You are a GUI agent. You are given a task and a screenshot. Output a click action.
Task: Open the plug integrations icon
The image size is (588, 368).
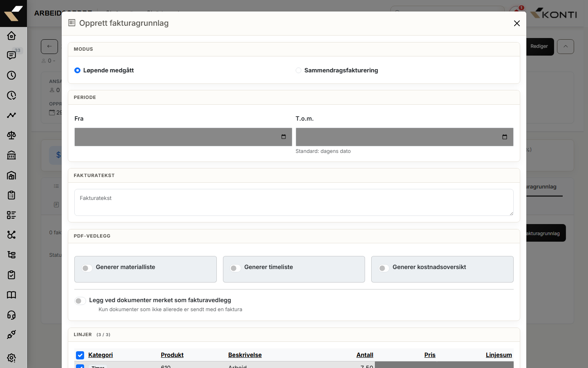(x=11, y=334)
